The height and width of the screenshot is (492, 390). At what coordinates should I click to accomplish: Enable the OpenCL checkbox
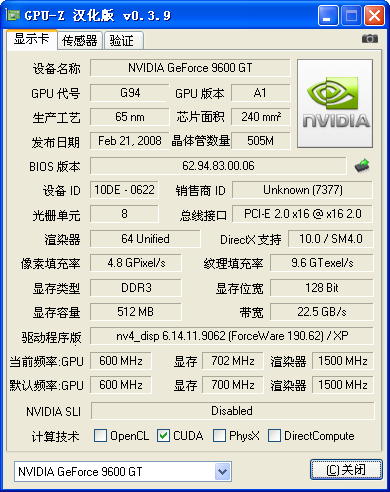(x=100, y=435)
